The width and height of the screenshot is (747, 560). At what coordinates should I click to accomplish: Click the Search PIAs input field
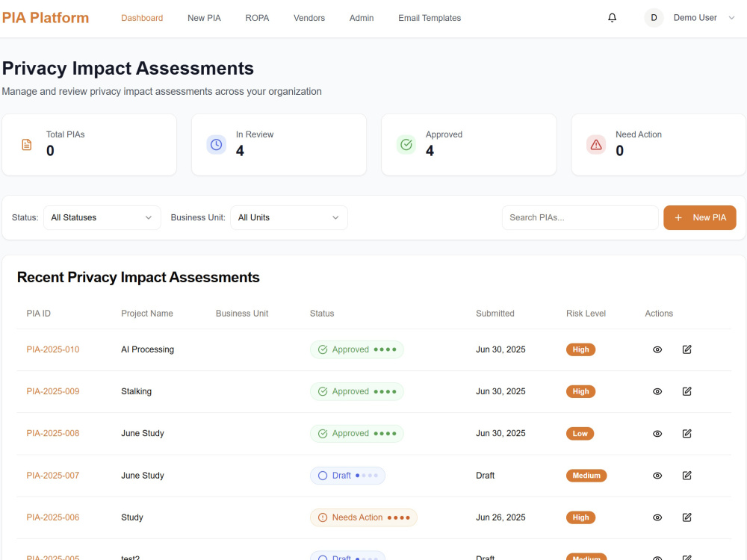(580, 217)
